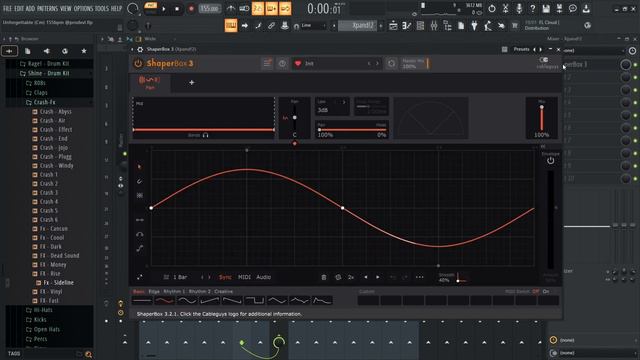
Task: Open the VIEW menu
Action: (x=66, y=9)
